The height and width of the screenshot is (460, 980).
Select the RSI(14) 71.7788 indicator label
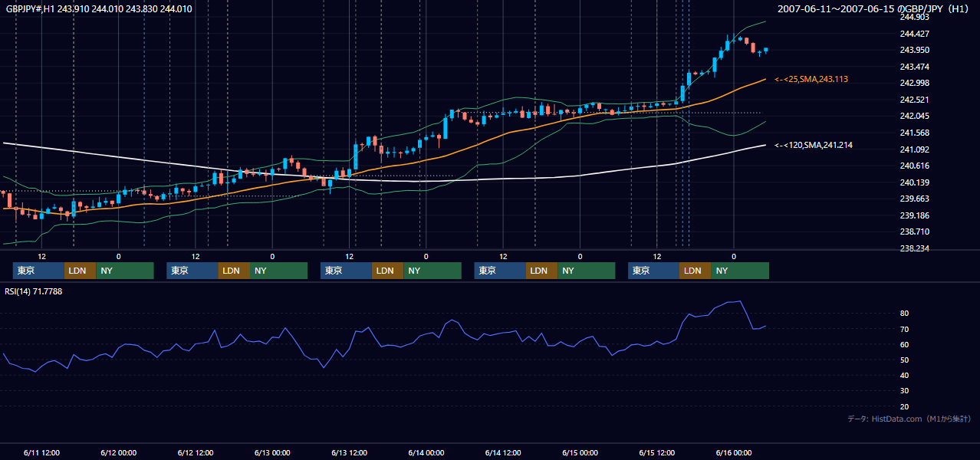[34, 291]
